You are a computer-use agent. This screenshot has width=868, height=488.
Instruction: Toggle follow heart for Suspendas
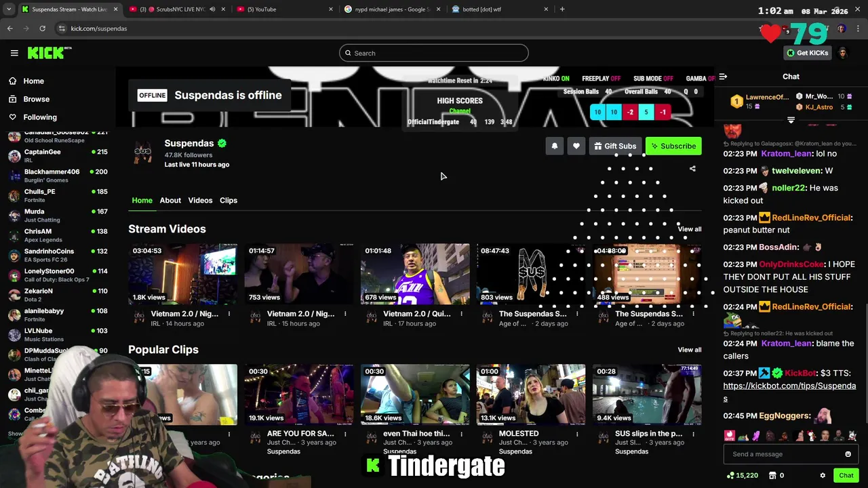click(x=576, y=146)
